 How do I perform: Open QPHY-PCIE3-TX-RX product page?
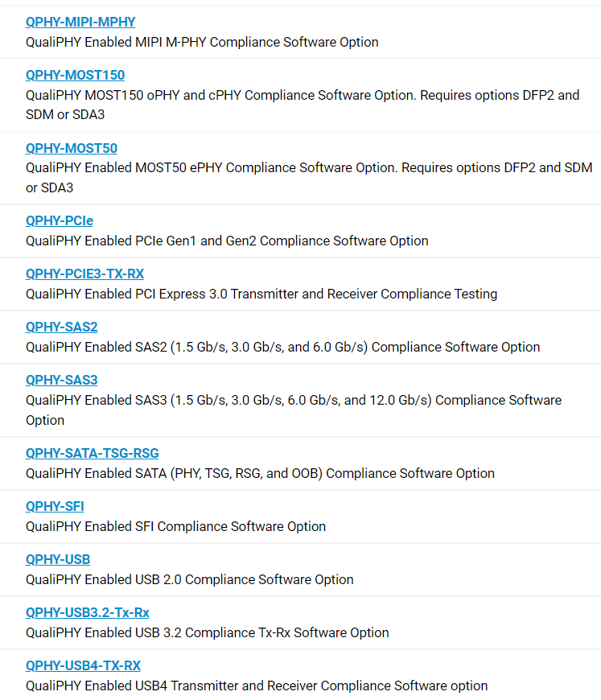coord(84,274)
